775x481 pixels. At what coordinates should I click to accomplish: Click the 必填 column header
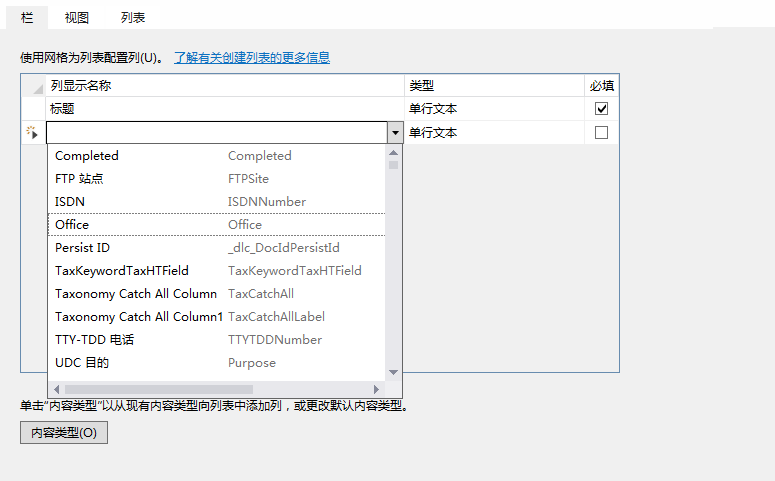pos(602,86)
